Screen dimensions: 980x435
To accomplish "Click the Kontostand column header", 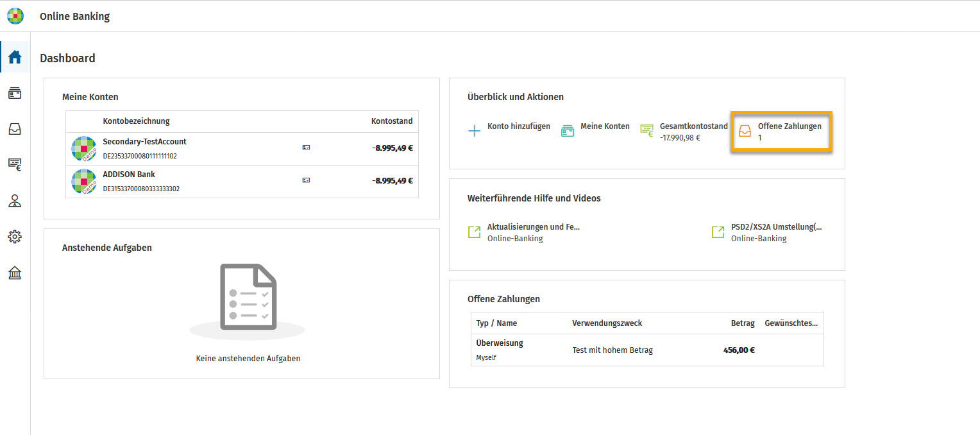I will 392,121.
